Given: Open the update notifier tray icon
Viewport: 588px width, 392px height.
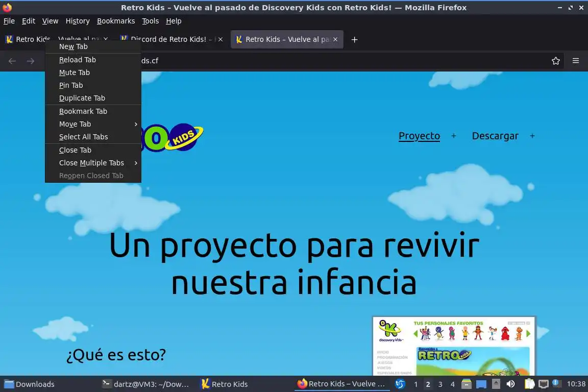Looking at the screenshot, I should coord(556,383).
